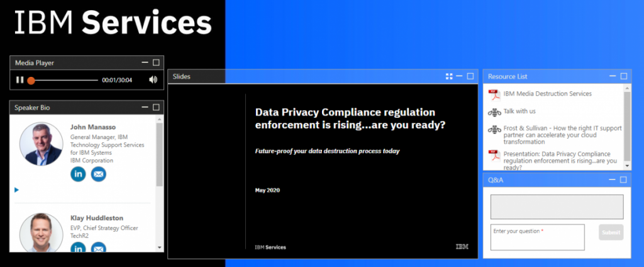Email Klay Huddleston via envelope icon
Viewport: 644px width, 267px height.
point(99,247)
